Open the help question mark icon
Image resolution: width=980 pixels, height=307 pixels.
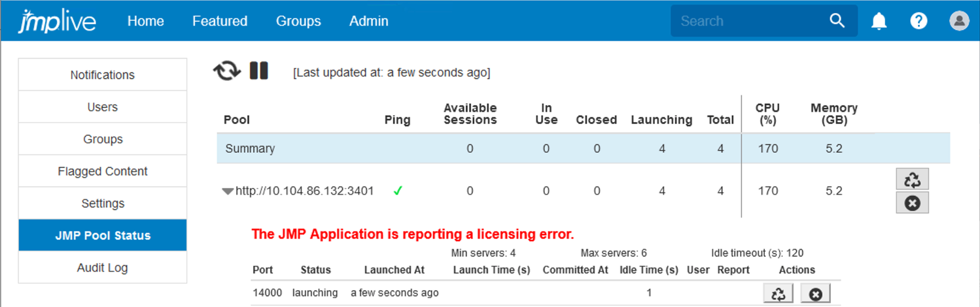tap(919, 22)
